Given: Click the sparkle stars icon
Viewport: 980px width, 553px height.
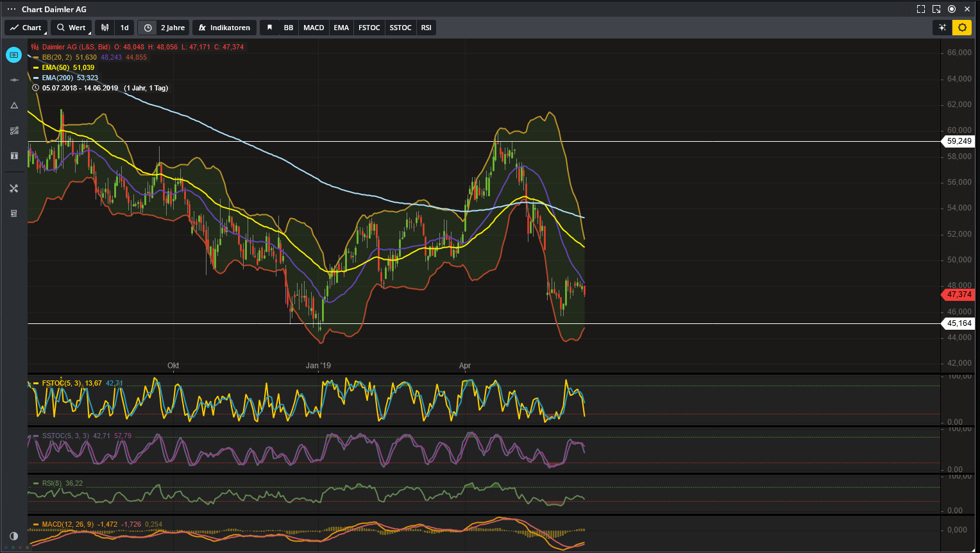Looking at the screenshot, I should [942, 28].
